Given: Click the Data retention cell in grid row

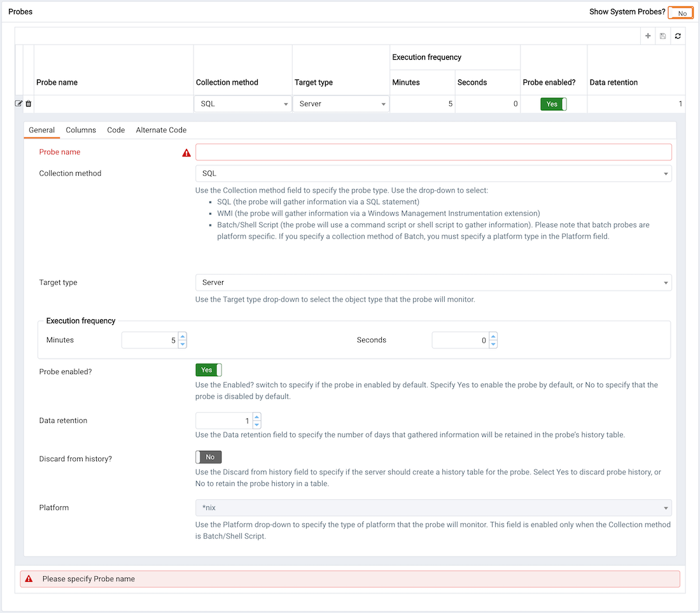Looking at the screenshot, I should (636, 104).
